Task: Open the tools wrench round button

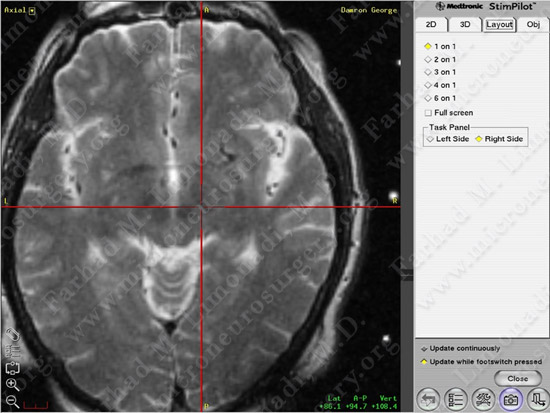Action: point(483,399)
